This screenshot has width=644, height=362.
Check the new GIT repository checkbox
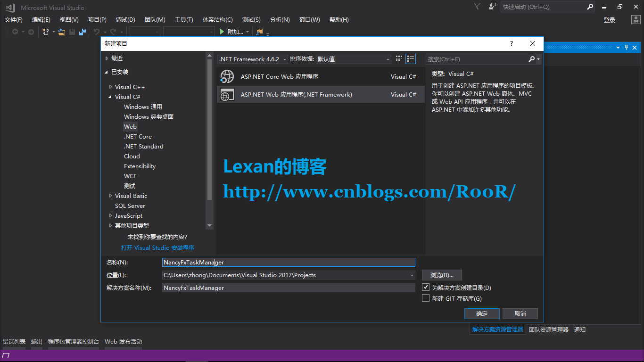coord(426,298)
